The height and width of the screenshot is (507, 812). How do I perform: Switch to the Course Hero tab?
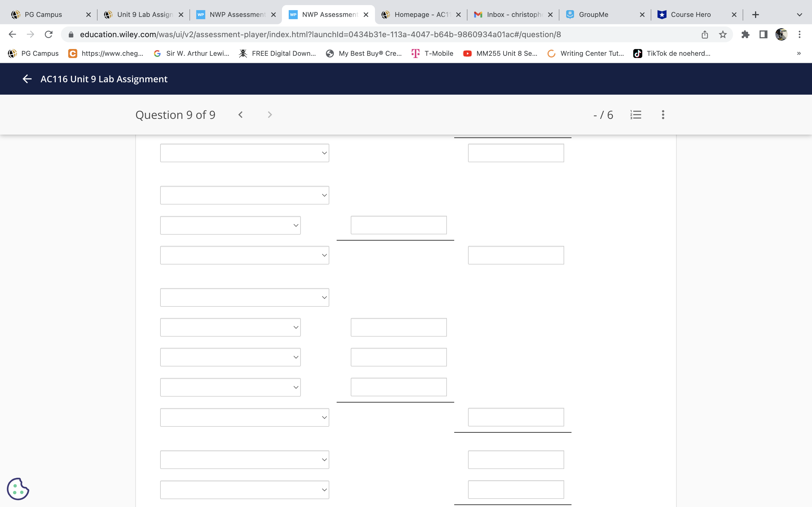[690, 15]
